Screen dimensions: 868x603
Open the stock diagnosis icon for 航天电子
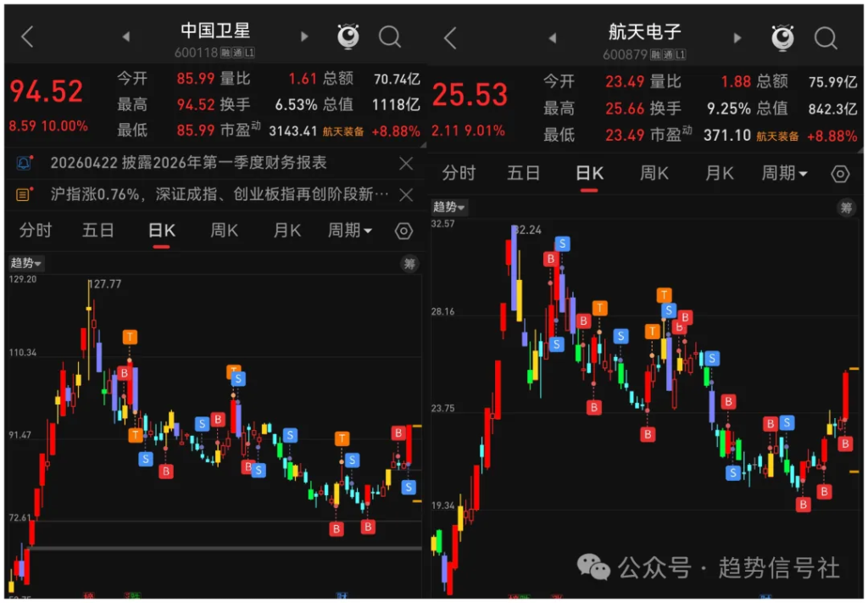(782, 37)
